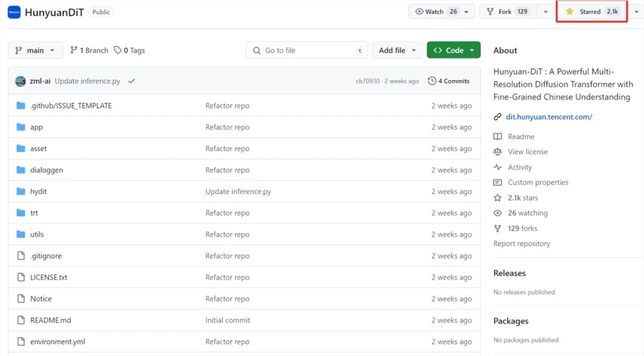Click the star icon beside 2.1k stars
The height and width of the screenshot is (356, 644).
(x=497, y=198)
